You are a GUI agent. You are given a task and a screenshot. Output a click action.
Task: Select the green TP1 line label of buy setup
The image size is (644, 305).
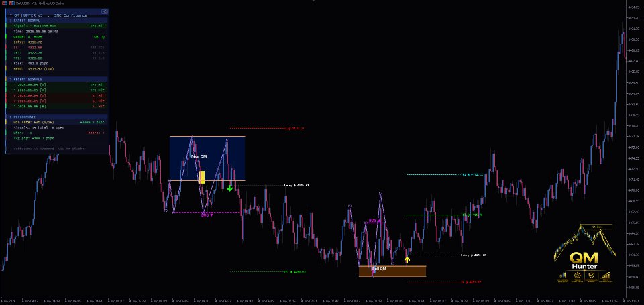point(472,215)
